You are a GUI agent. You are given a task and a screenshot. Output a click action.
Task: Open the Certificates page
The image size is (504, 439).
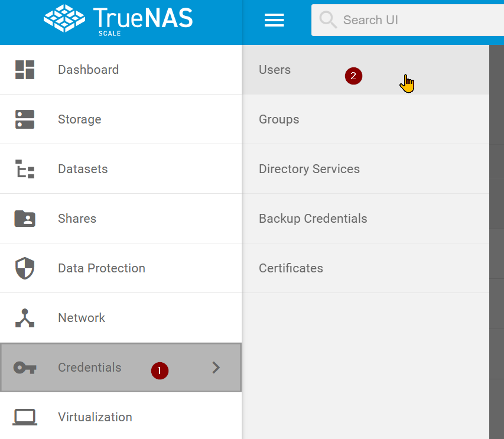pyautogui.click(x=291, y=268)
